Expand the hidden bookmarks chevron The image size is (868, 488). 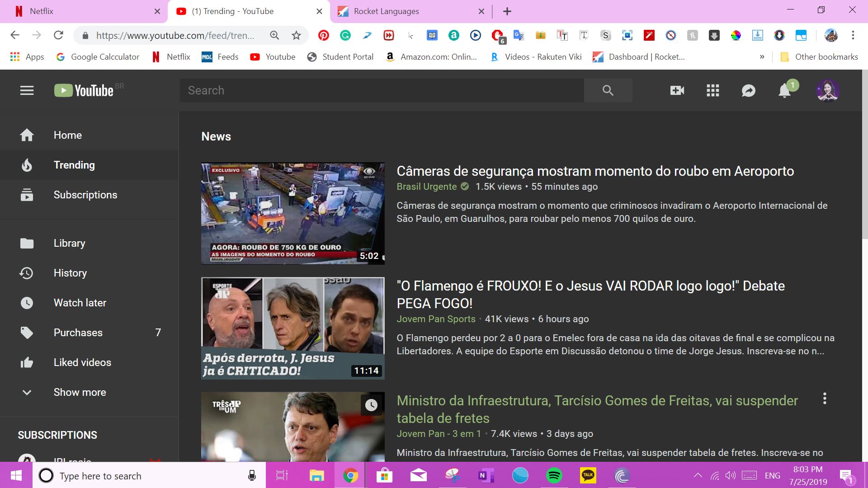pyautogui.click(x=762, y=57)
